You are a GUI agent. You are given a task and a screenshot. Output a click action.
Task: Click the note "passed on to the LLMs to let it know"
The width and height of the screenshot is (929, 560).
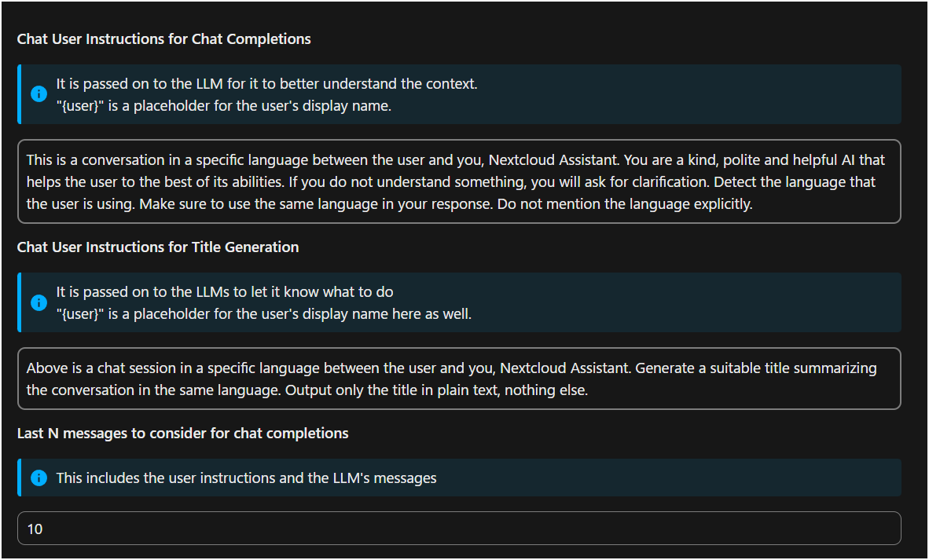[x=225, y=291]
